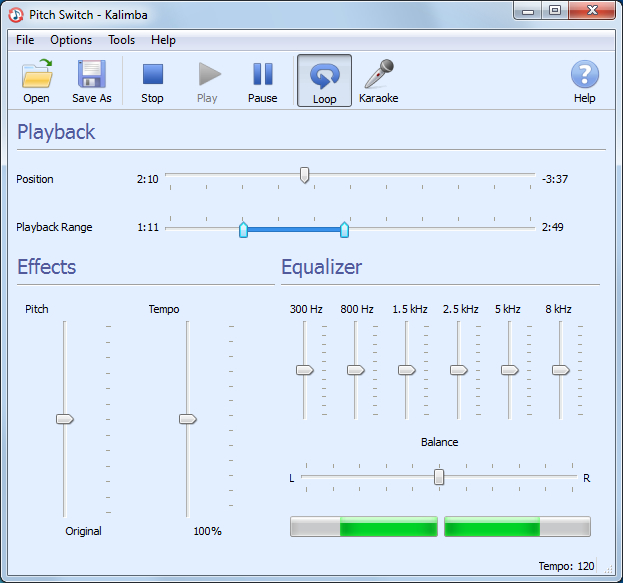Viewport: 623px width, 583px height.
Task: Click the 8 kHz equalizer slider
Action: 560,370
